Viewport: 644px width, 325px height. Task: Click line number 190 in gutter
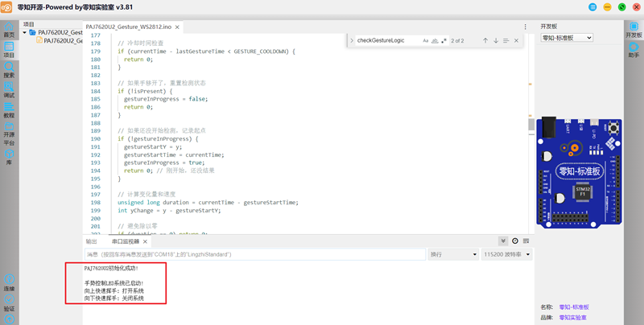click(x=95, y=138)
